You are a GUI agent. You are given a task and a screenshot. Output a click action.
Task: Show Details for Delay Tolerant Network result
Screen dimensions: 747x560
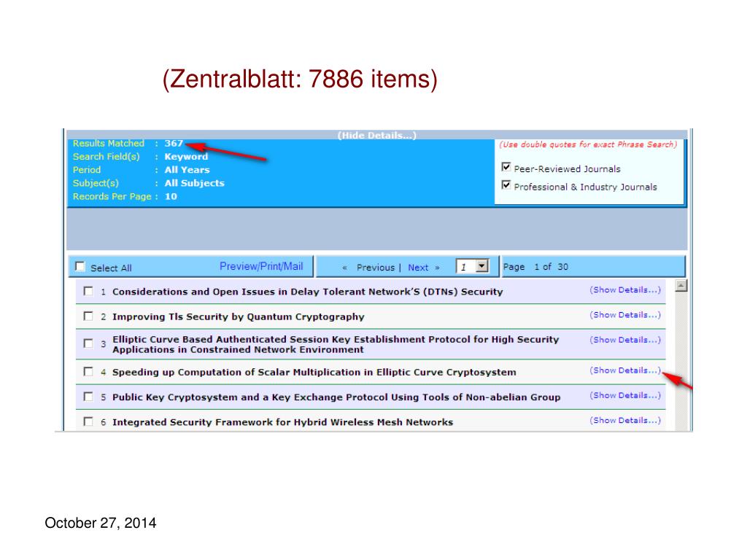pyautogui.click(x=625, y=289)
